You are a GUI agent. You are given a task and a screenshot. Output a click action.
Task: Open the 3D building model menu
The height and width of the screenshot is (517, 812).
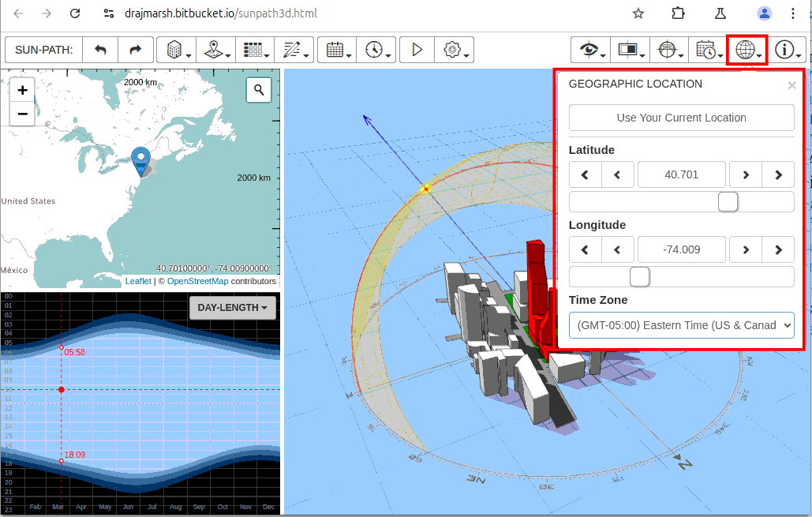click(175, 50)
